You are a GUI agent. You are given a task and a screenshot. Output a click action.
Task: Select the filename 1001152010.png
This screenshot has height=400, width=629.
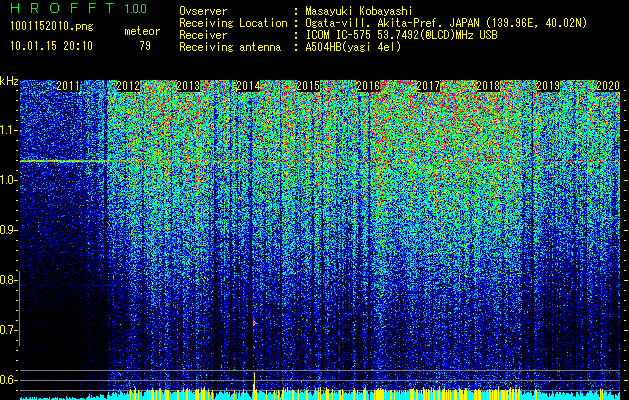52,27
